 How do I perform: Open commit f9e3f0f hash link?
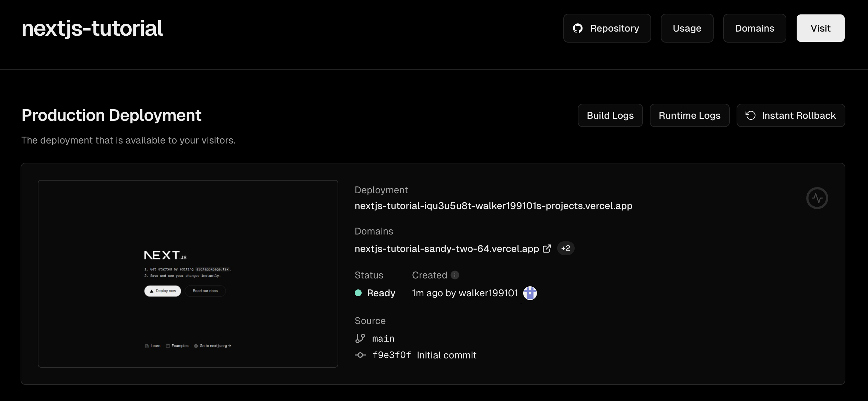pyautogui.click(x=391, y=355)
